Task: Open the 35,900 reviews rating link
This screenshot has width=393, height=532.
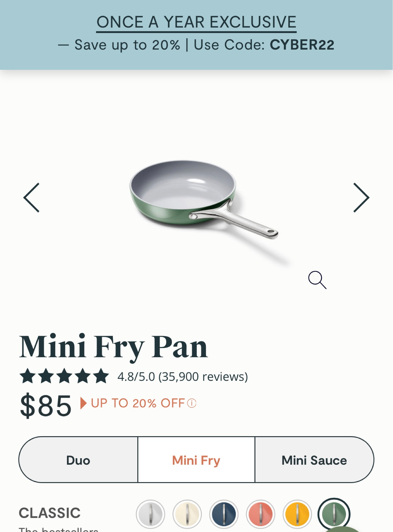Action: 182,377
